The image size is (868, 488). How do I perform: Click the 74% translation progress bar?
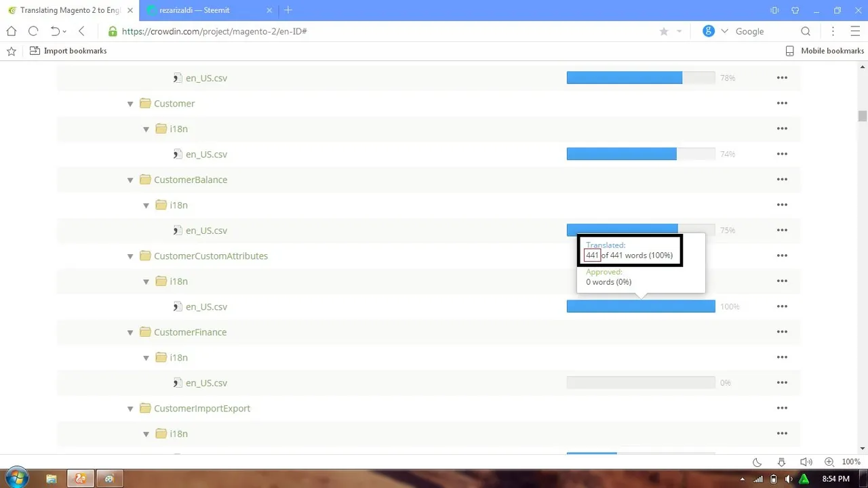[x=641, y=155]
